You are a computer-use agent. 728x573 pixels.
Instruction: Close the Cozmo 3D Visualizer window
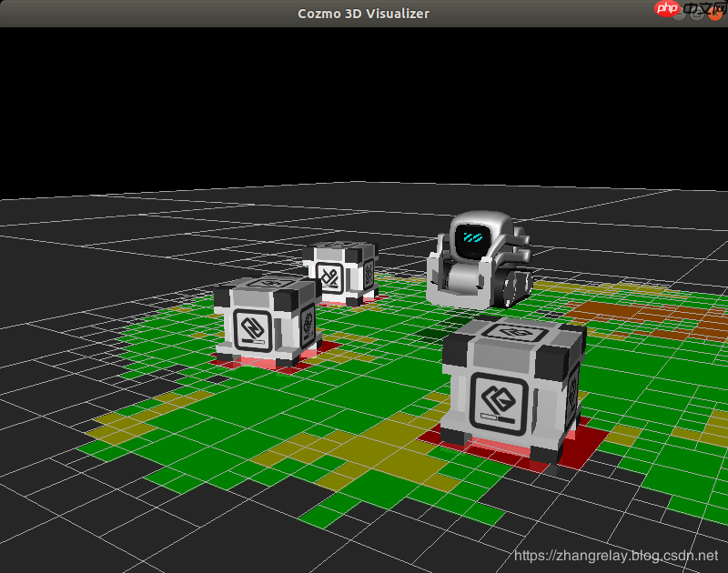pos(715,14)
